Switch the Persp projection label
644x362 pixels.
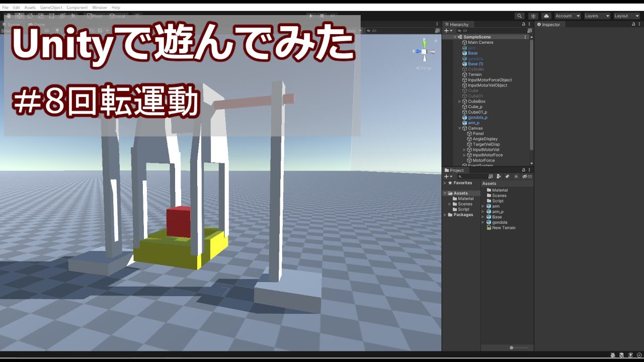tap(424, 68)
